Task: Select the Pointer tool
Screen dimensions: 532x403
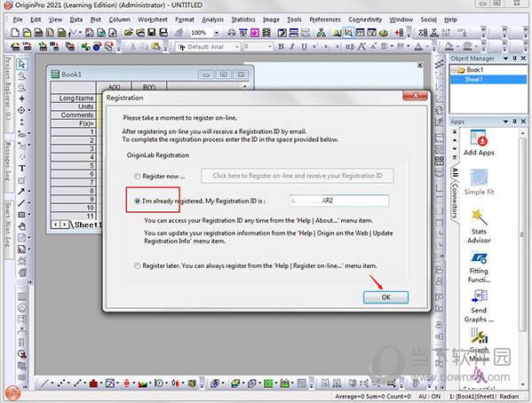Action: pos(21,64)
